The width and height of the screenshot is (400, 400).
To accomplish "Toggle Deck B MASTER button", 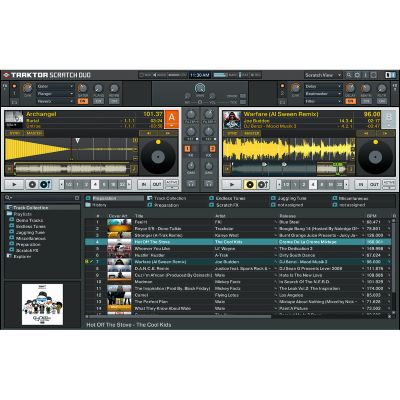I will point(251,133).
